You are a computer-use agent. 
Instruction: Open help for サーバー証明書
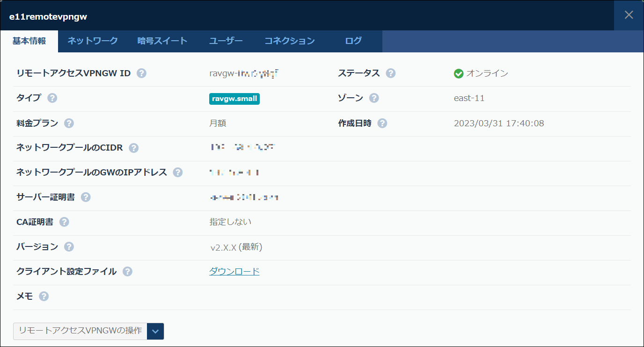coord(86,197)
